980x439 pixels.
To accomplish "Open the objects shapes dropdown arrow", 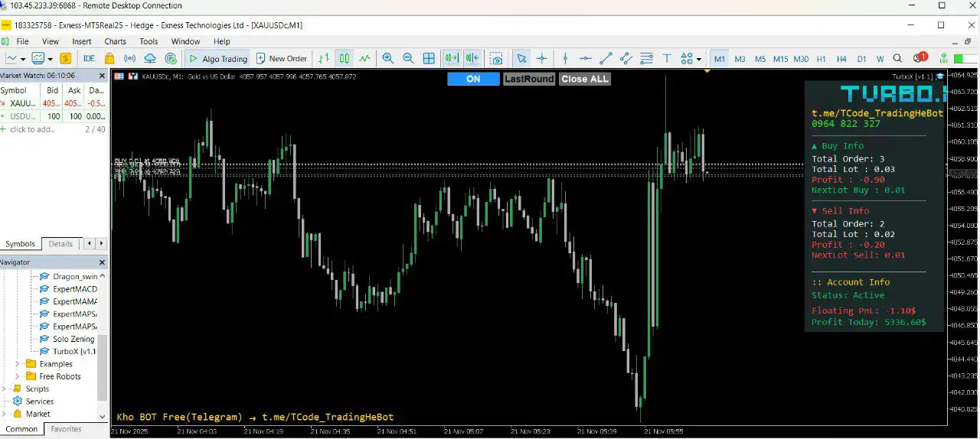I will 699,59.
